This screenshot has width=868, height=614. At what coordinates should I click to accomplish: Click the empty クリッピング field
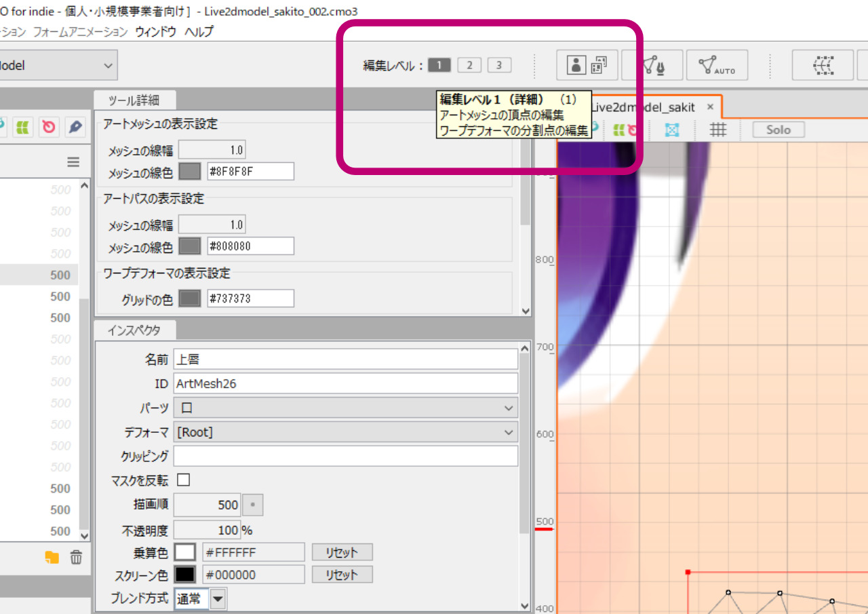click(x=346, y=456)
